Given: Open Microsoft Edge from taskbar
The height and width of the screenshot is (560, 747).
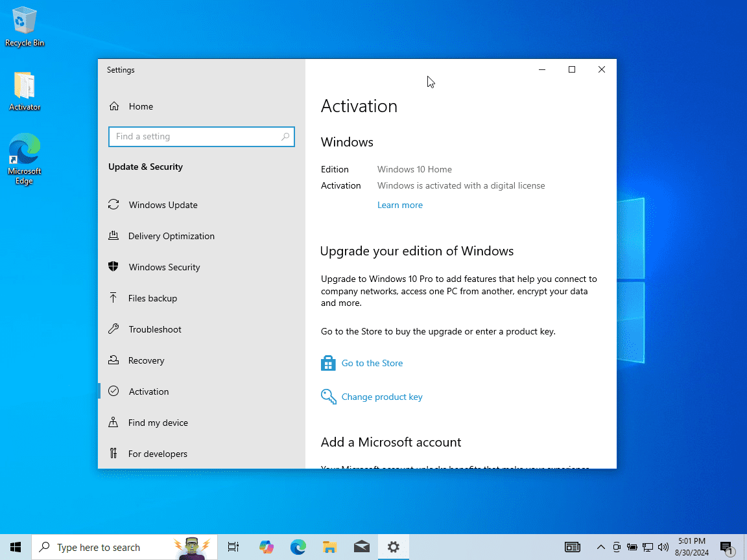Looking at the screenshot, I should tap(298, 547).
